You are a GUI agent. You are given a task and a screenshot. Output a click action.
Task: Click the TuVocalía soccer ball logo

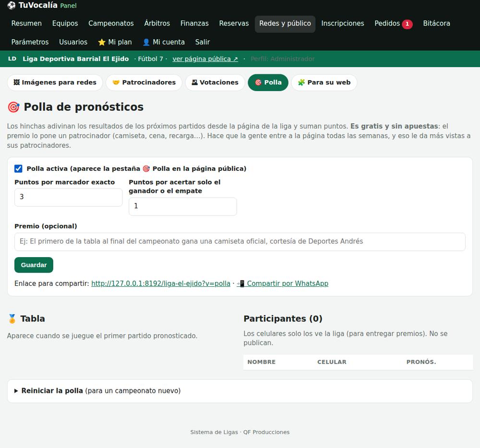click(12, 5)
